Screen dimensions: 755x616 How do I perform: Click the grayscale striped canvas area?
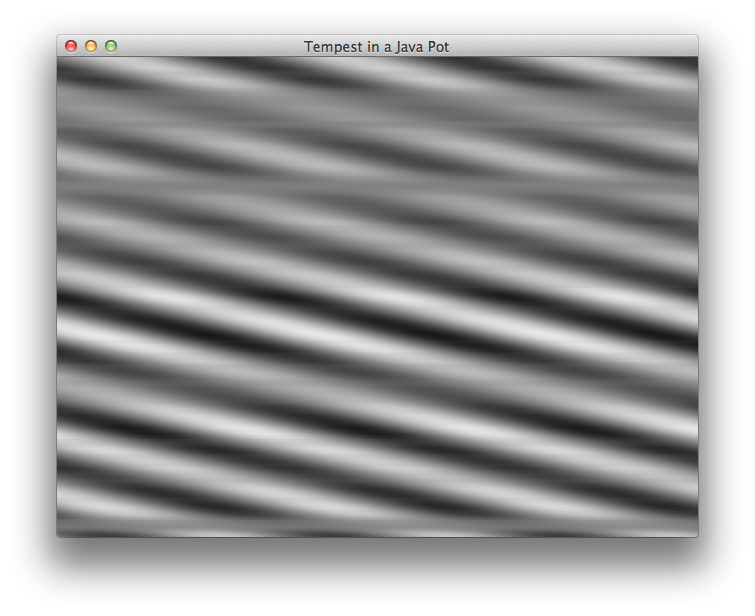tap(378, 297)
